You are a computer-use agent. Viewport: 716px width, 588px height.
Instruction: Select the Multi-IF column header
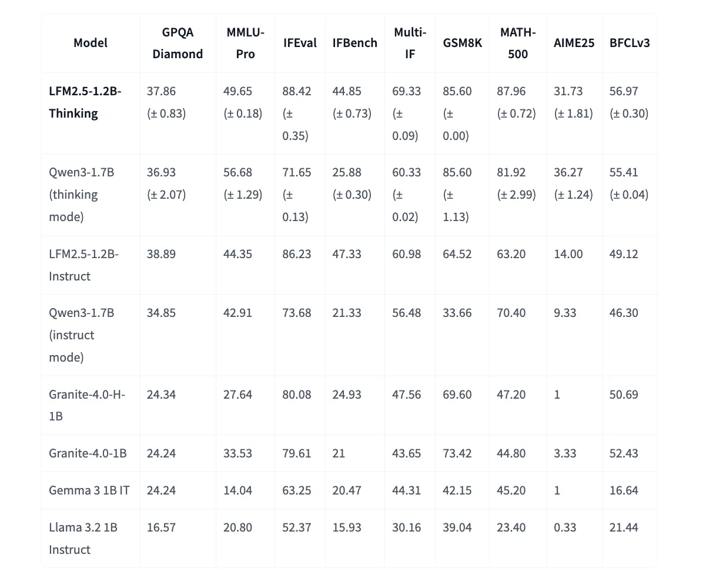410,43
